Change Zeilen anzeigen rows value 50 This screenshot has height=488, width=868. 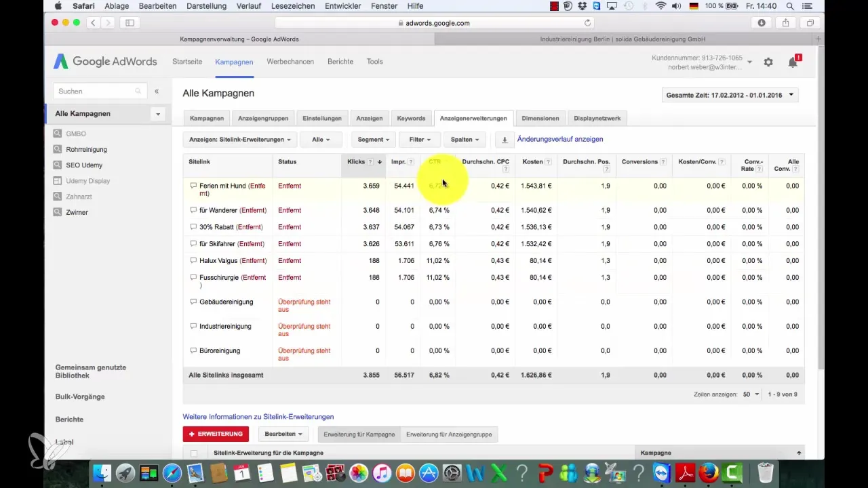tap(751, 394)
